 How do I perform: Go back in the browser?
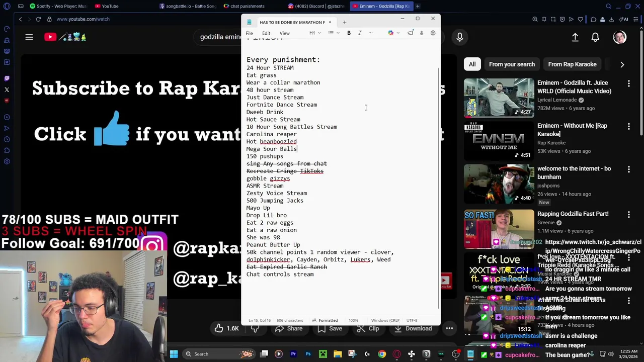click(x=20, y=19)
